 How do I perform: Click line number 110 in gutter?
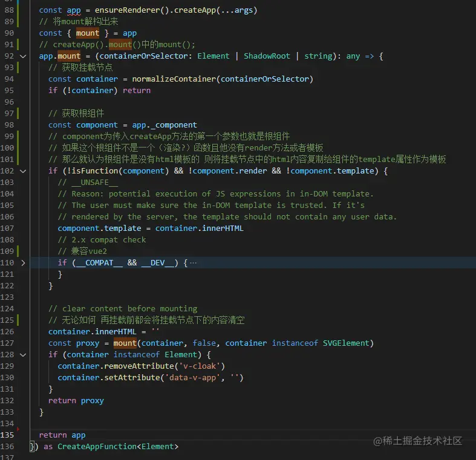7,263
